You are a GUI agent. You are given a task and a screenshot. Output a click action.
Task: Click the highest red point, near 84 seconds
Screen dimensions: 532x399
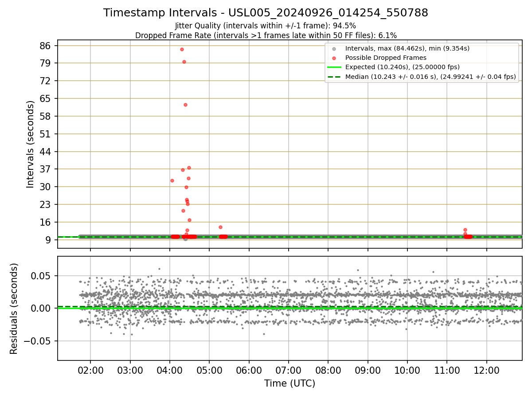coord(182,49)
